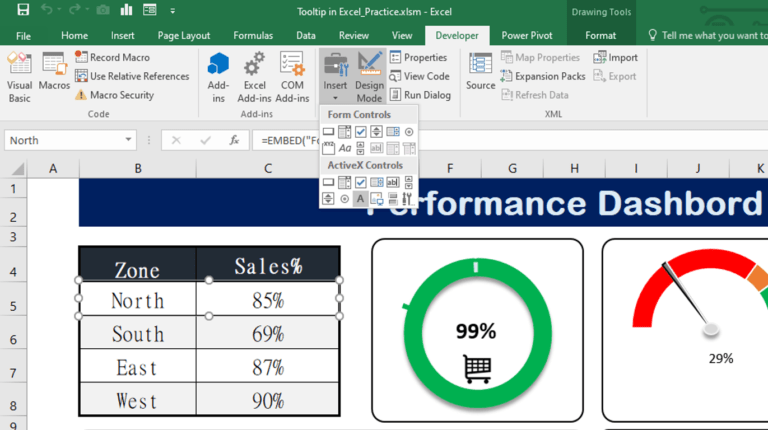Viewport: 768px width, 430px height.
Task: Open the Macros dialog
Action: point(54,72)
